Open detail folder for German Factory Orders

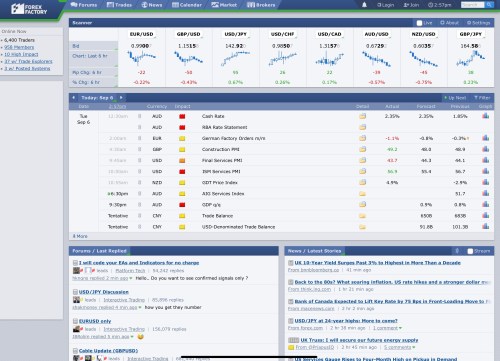point(362,138)
